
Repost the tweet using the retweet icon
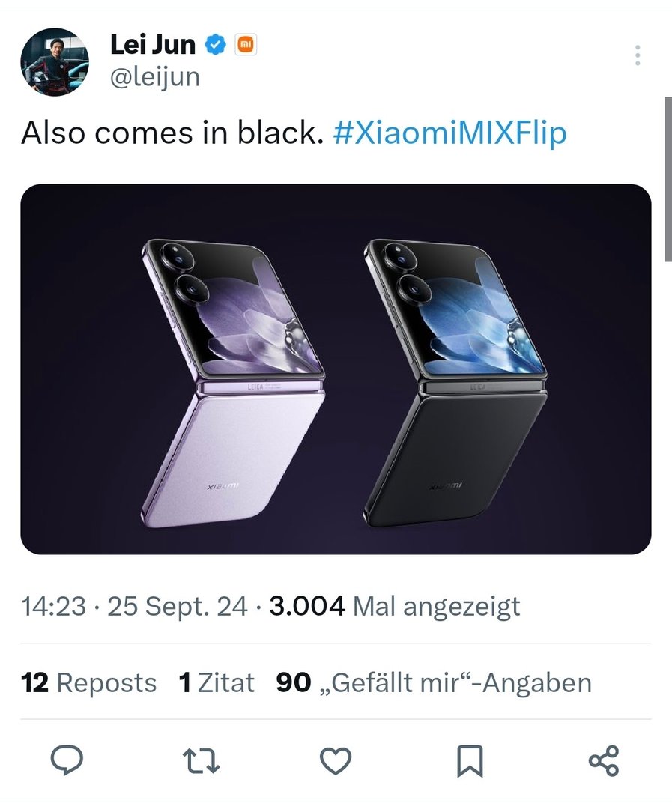202,761
